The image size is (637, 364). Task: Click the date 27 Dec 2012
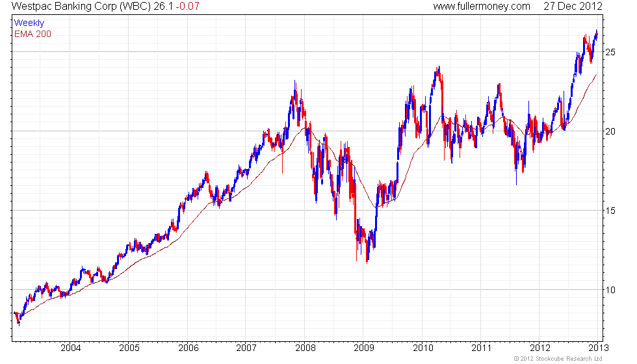573,6
